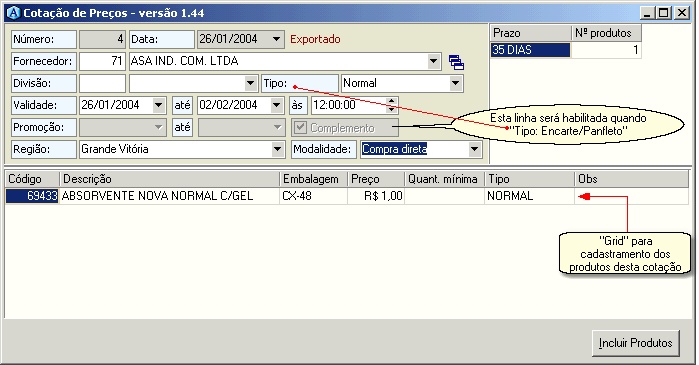Click the Nº produtos column header

point(606,33)
